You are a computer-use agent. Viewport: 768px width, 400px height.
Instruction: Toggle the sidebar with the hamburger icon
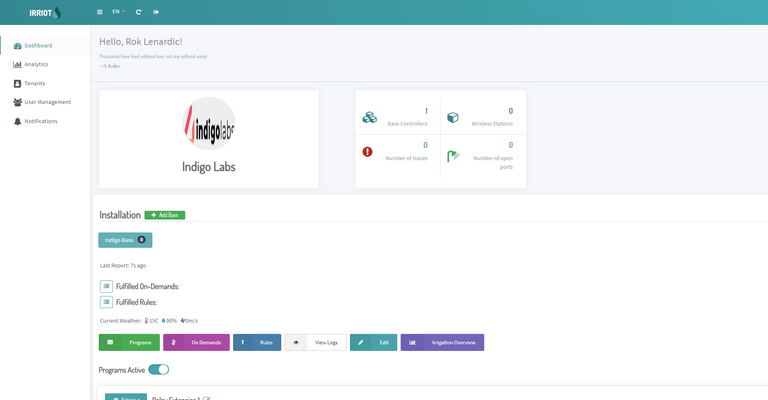99,12
